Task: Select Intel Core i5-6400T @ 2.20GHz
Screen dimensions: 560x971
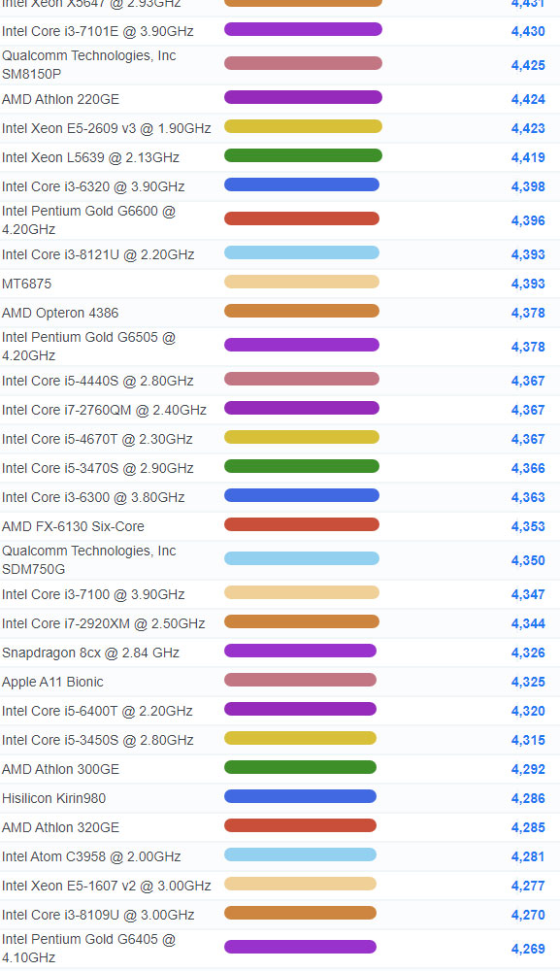Action: 97,711
